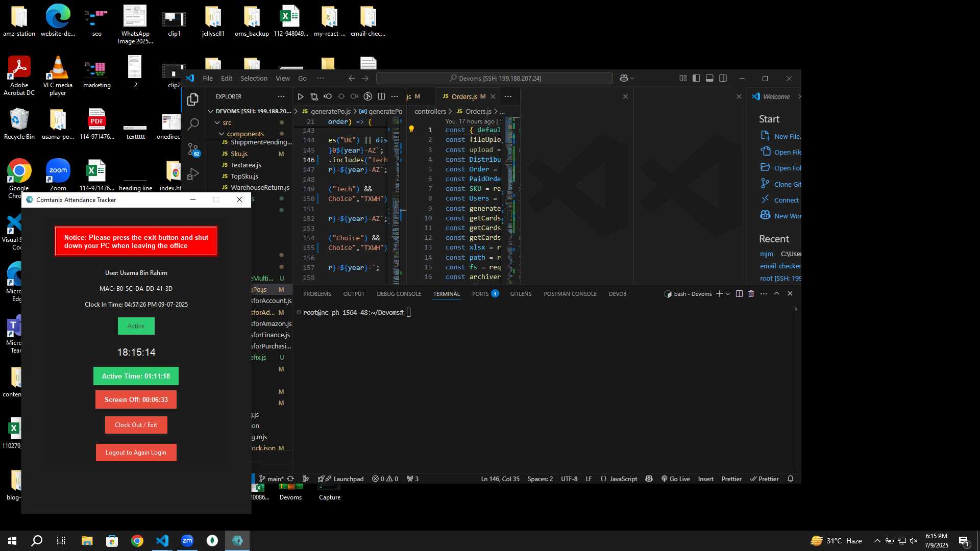Click the Logout to Again Login button

(x=136, y=453)
